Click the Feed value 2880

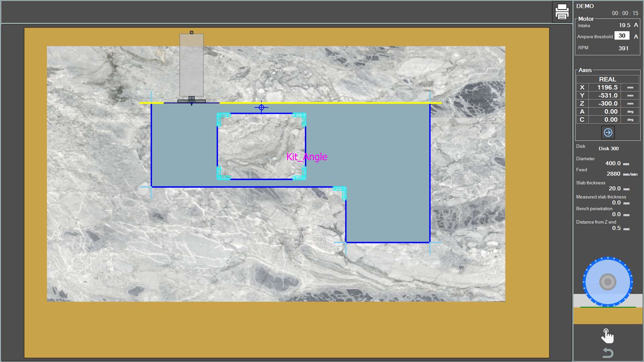pos(613,174)
